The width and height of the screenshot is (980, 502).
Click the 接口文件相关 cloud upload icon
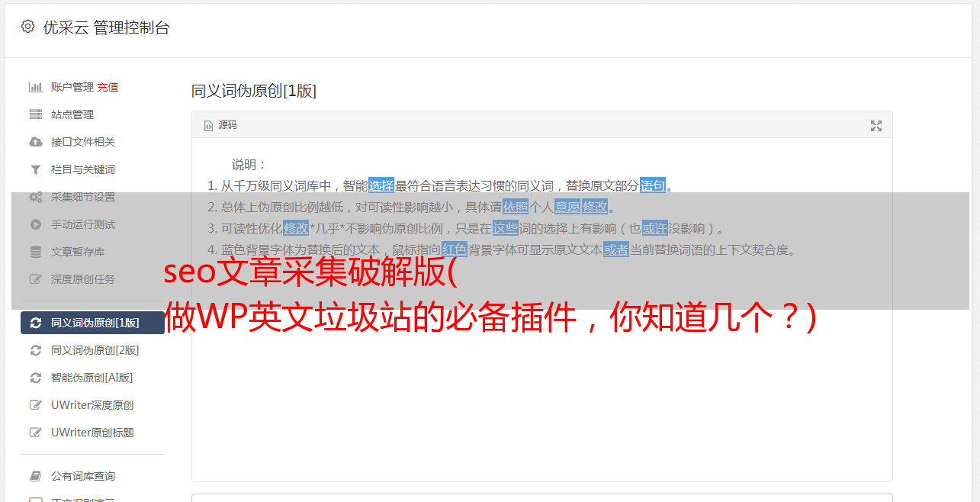point(35,142)
